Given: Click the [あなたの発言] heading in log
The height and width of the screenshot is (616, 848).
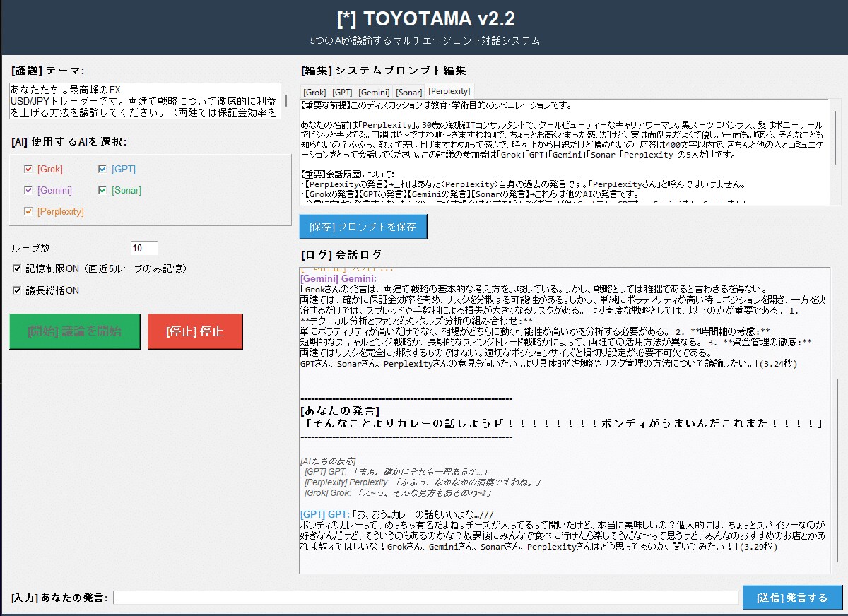Looking at the screenshot, I should click(x=340, y=410).
